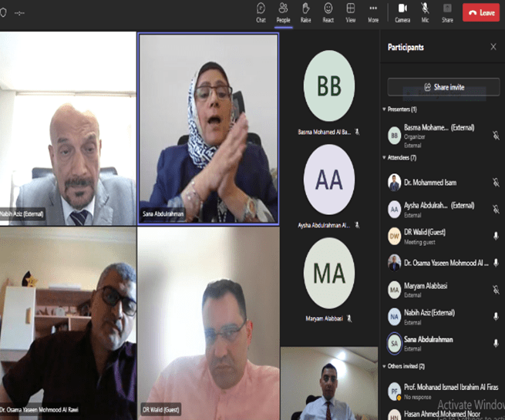Click Sana Abdulrahman's video tile
Viewport: 505px width, 420px height.
point(208,128)
